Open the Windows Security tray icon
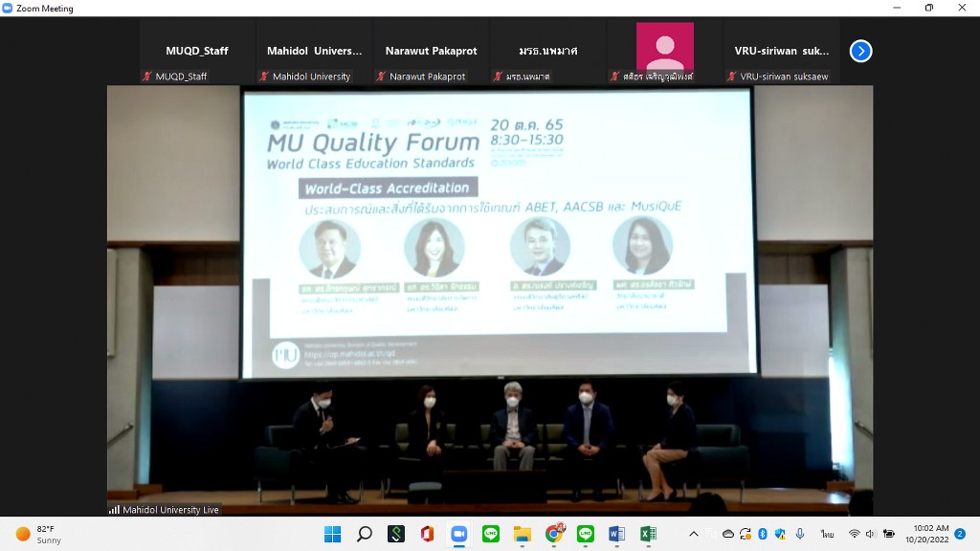Image resolution: width=980 pixels, height=551 pixels. [x=780, y=534]
